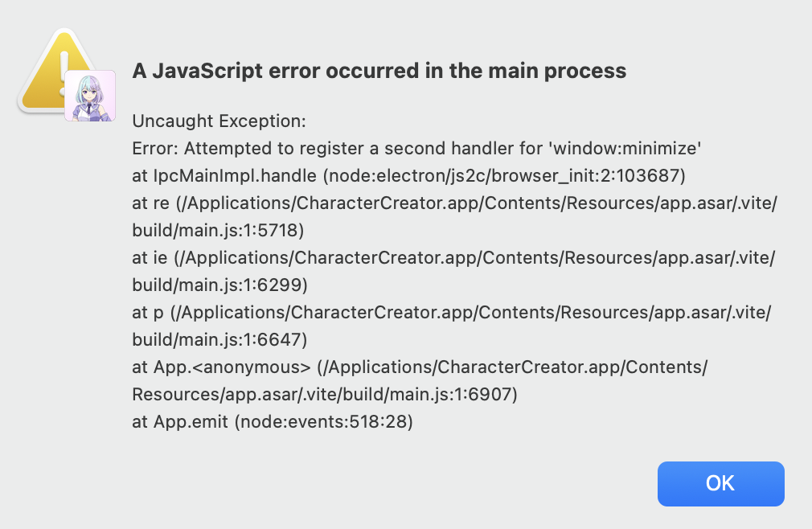Viewport: 812px width, 529px height.
Task: Click the 'A JavaScript error occurred' heading
Action: [379, 71]
